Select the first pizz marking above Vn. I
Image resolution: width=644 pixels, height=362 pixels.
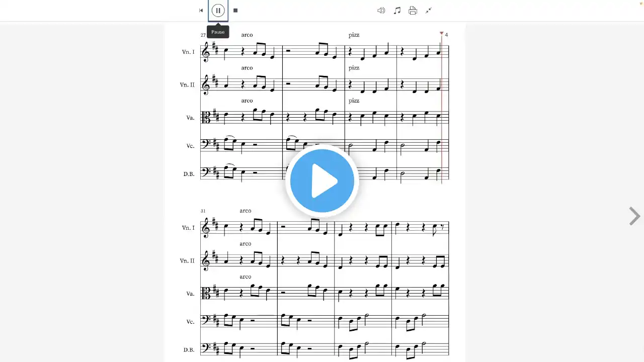tap(354, 35)
